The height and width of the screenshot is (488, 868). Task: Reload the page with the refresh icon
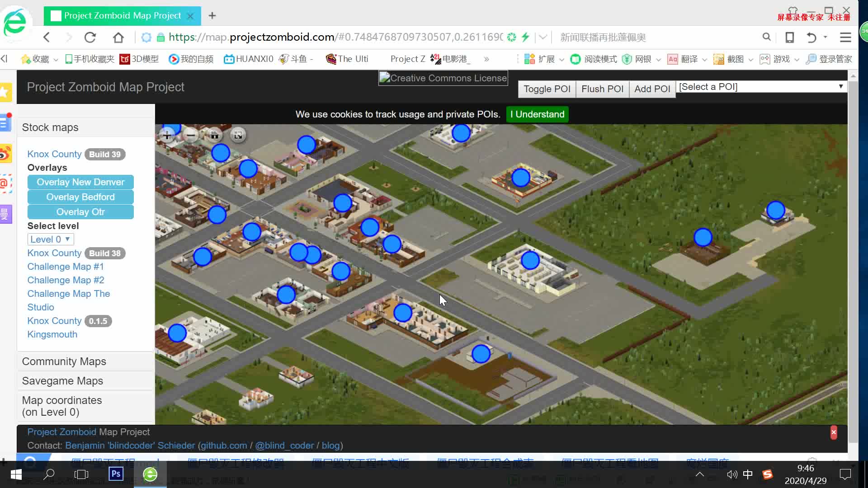90,38
